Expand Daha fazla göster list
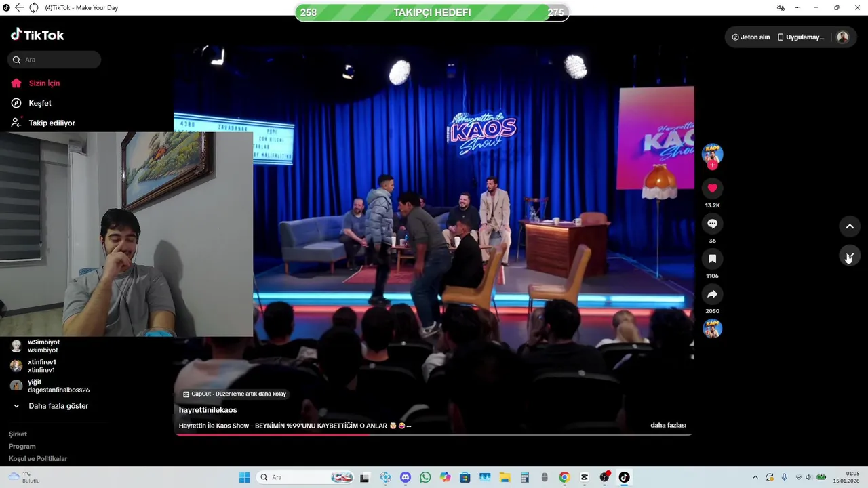Image resolution: width=868 pixels, height=488 pixels. pos(50,406)
